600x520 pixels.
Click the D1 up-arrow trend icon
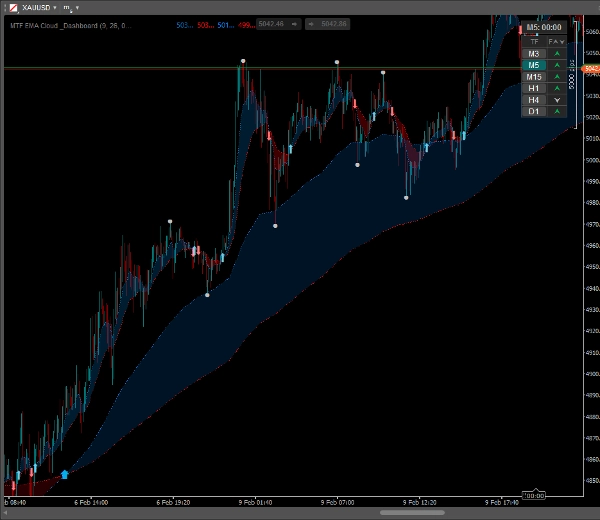pyautogui.click(x=556, y=112)
